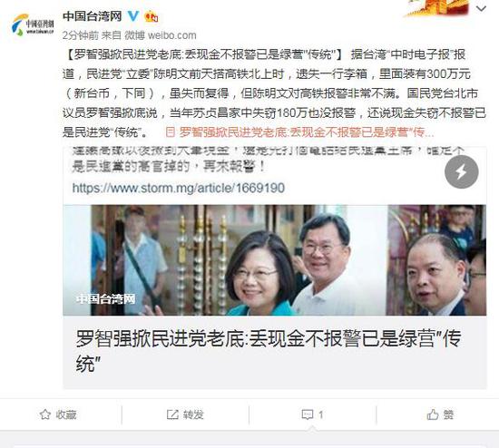
Task: Open the 中国台湾网 account name link
Action: pos(93,16)
